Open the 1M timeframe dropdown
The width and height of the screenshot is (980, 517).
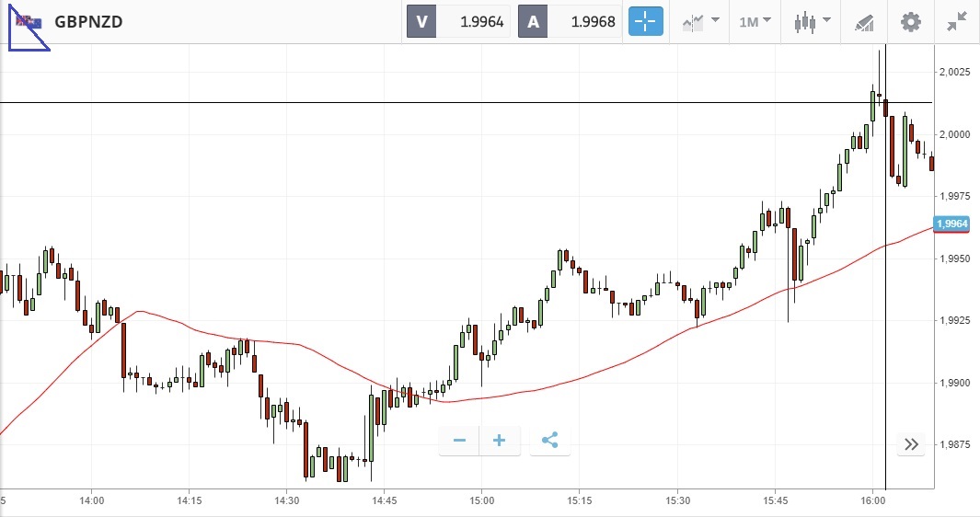point(755,21)
